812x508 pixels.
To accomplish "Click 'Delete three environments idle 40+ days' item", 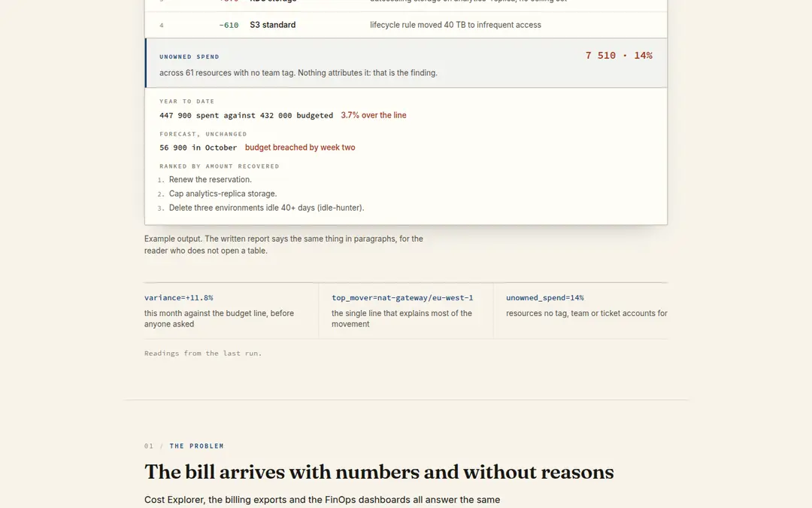I will [266, 208].
